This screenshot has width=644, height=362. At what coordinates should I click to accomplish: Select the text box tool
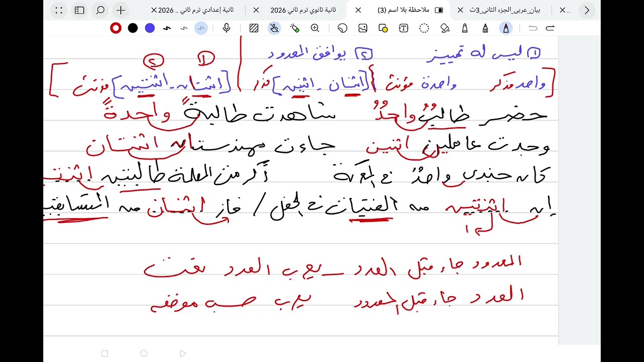404,28
